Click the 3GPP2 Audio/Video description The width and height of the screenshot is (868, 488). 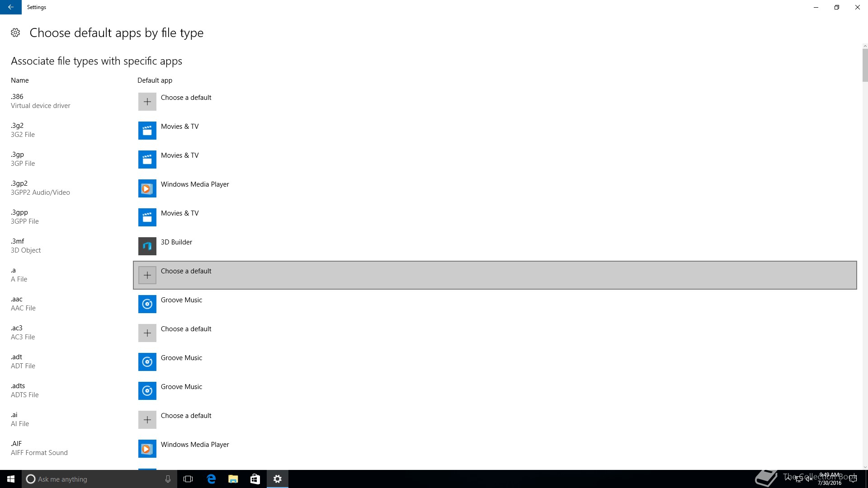coord(40,192)
